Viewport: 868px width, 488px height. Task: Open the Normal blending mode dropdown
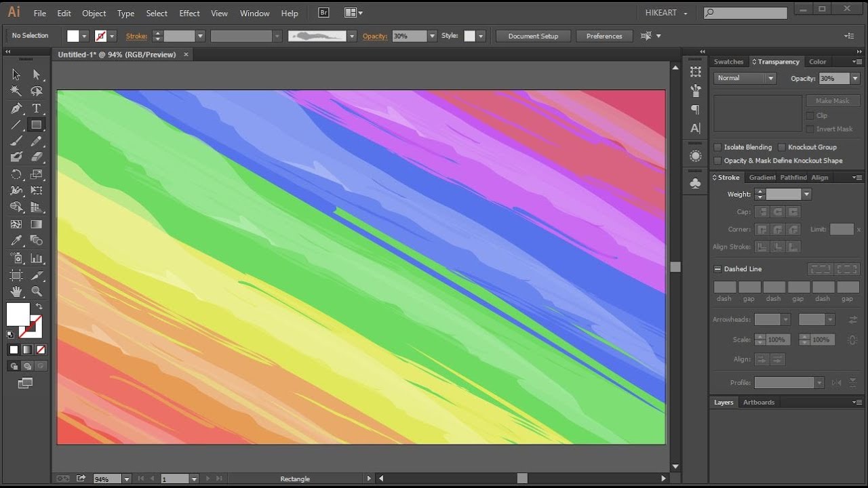pos(745,78)
